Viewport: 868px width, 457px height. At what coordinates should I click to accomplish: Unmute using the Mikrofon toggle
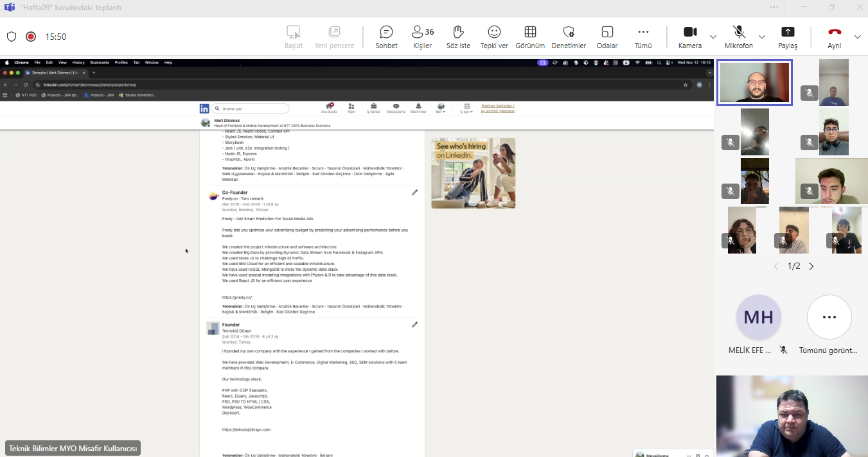738,37
